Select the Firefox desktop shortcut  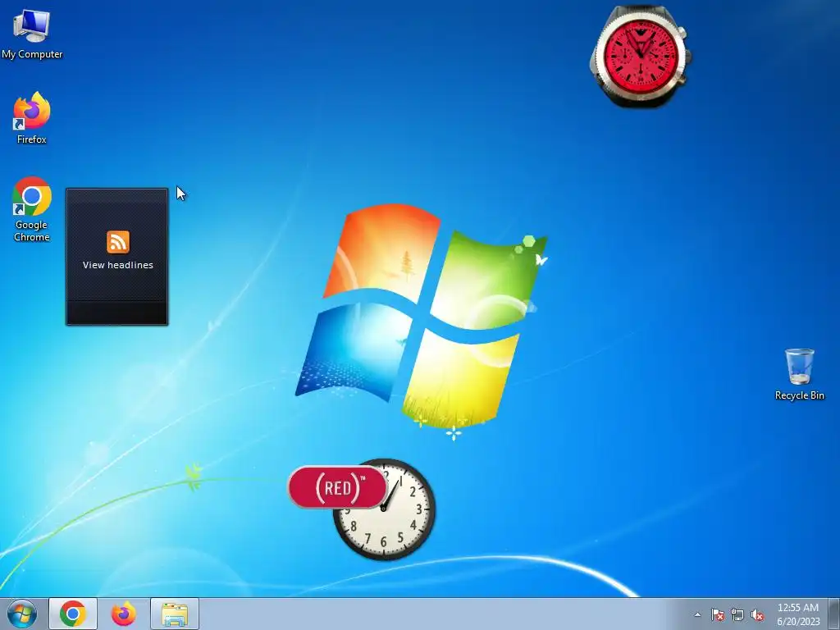32,118
